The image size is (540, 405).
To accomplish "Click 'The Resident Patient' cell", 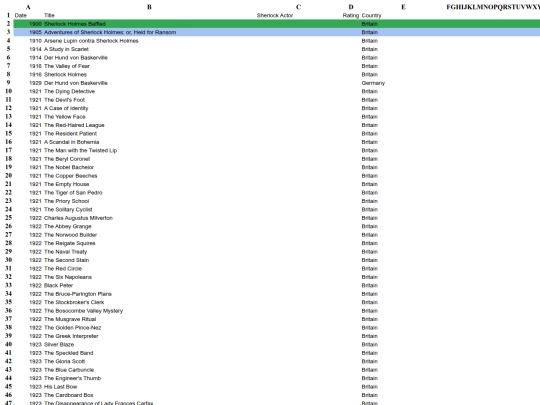I will point(70,133).
